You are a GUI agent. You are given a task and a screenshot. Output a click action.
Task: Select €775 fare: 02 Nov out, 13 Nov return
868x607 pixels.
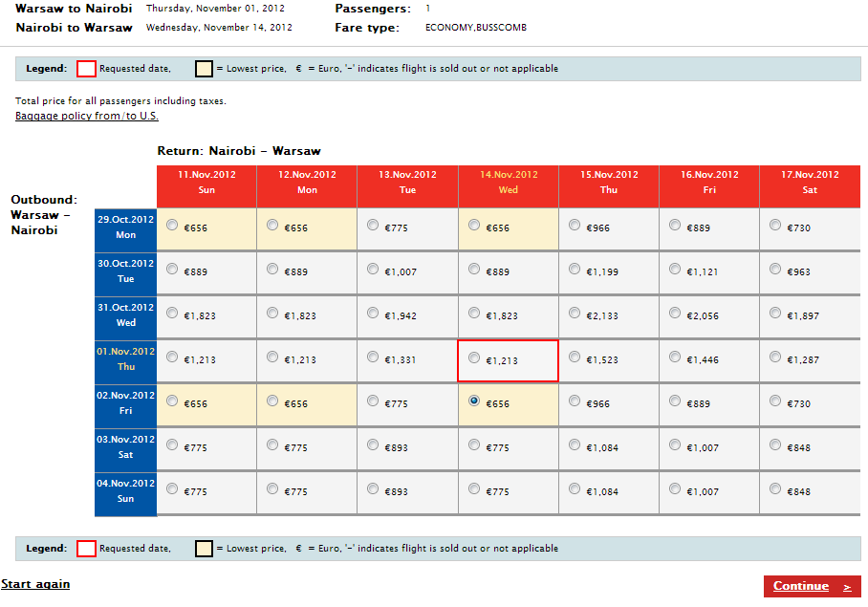[373, 401]
